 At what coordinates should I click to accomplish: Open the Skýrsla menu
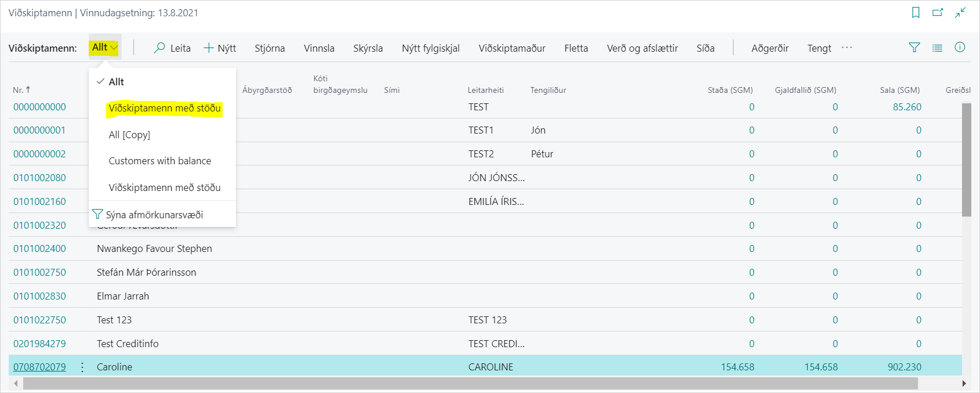pyautogui.click(x=368, y=48)
